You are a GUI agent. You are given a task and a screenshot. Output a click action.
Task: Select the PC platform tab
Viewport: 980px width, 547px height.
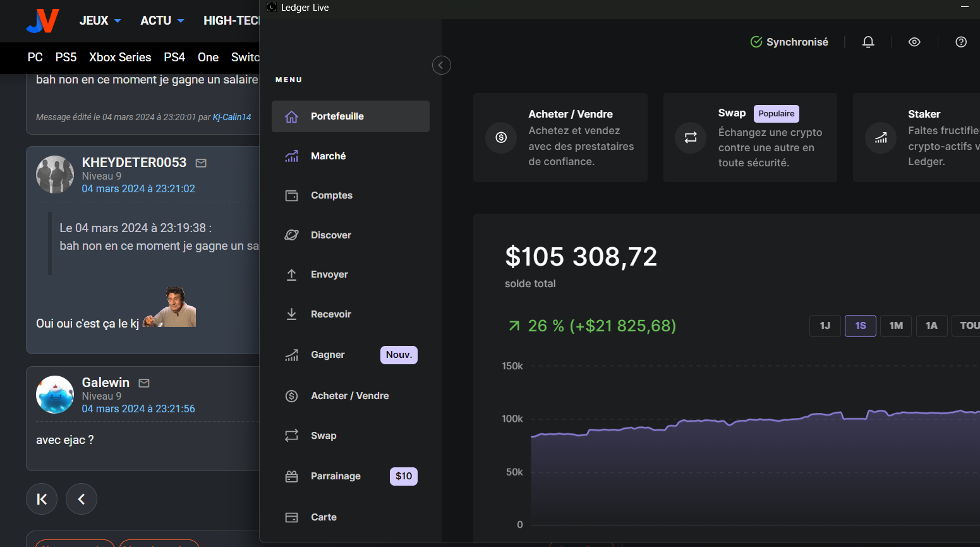point(35,58)
